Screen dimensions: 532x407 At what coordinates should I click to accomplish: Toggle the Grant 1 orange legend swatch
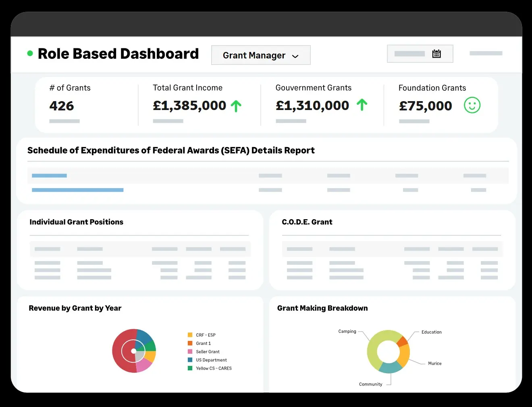click(x=190, y=343)
